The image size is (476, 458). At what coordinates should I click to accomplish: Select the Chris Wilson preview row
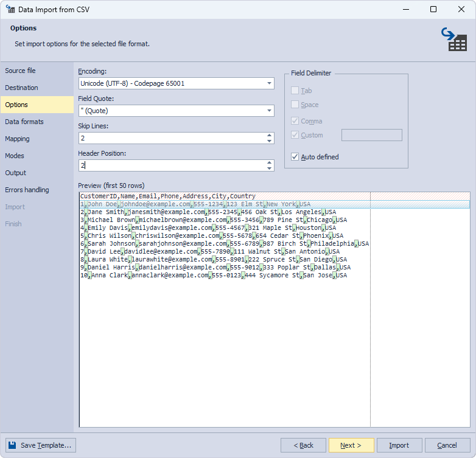coord(275,235)
